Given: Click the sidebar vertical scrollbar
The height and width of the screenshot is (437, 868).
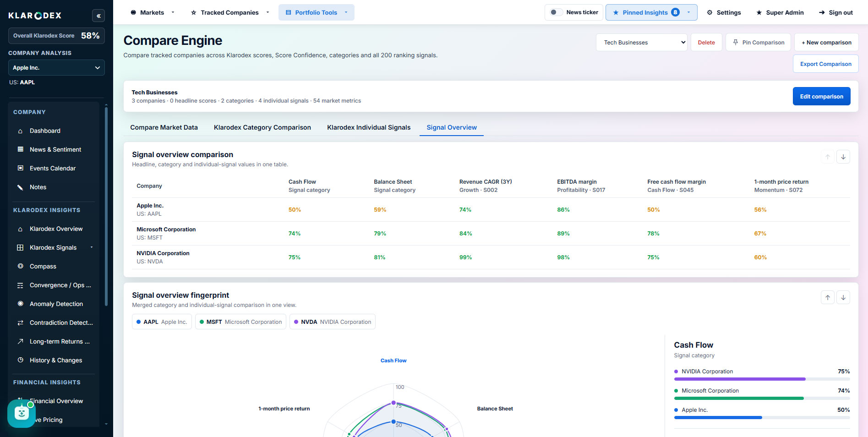Looking at the screenshot, I should pos(106,206).
